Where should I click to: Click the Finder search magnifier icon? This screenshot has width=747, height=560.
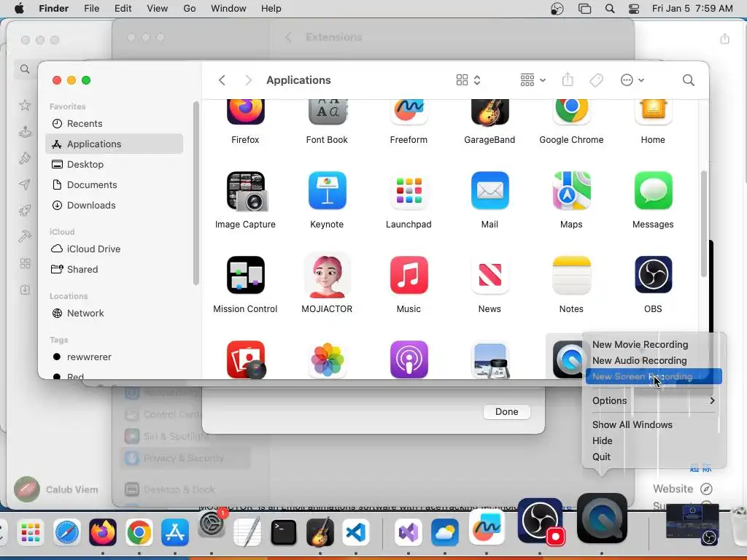pyautogui.click(x=688, y=80)
